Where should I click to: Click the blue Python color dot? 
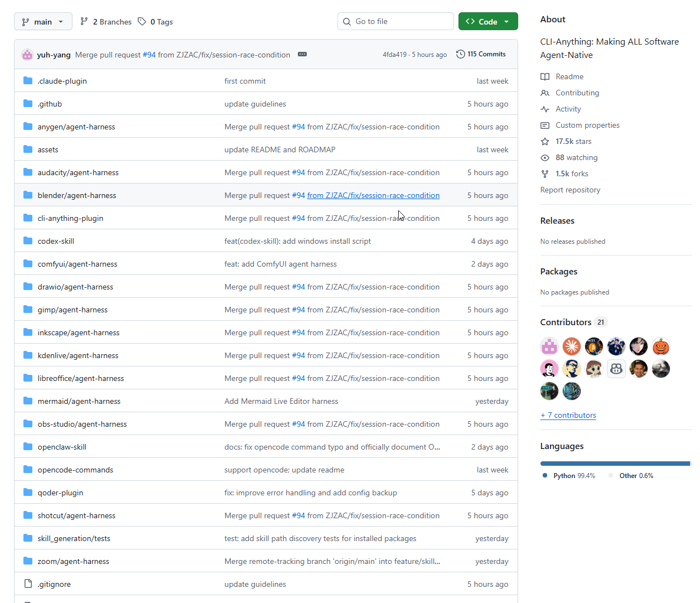click(545, 476)
